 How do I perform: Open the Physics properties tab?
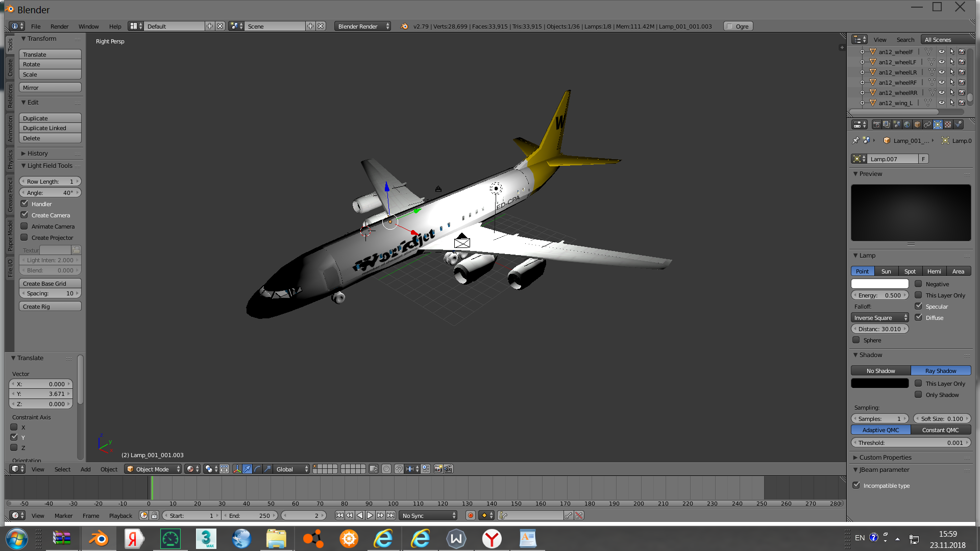coord(958,124)
